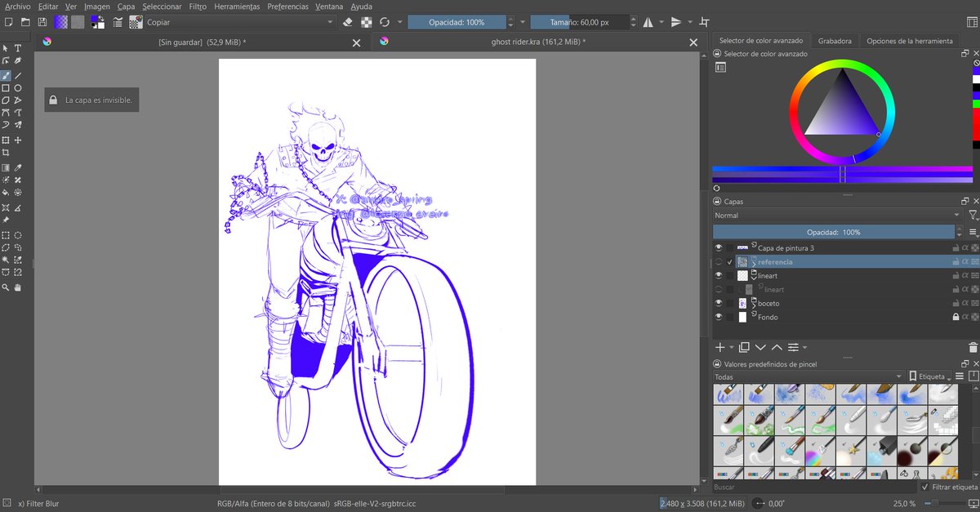
Task: Open the layer filter funnel menu
Action: click(973, 216)
